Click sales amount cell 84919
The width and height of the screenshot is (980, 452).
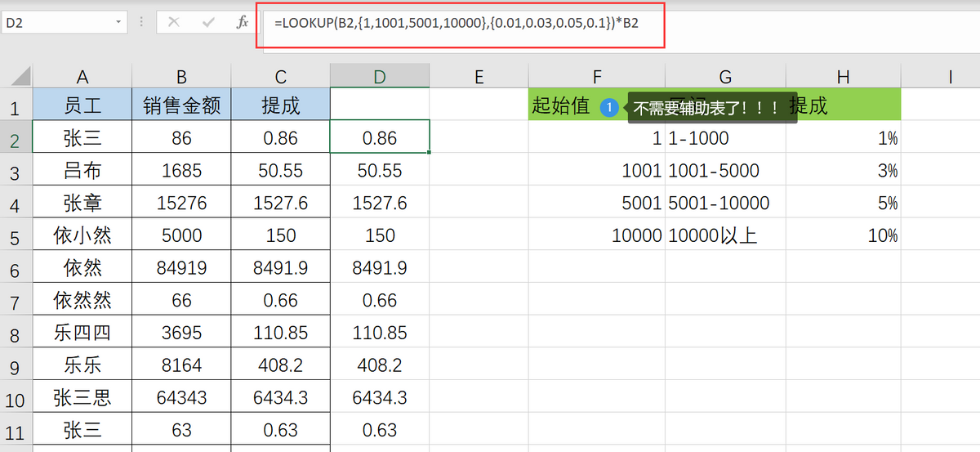click(181, 267)
